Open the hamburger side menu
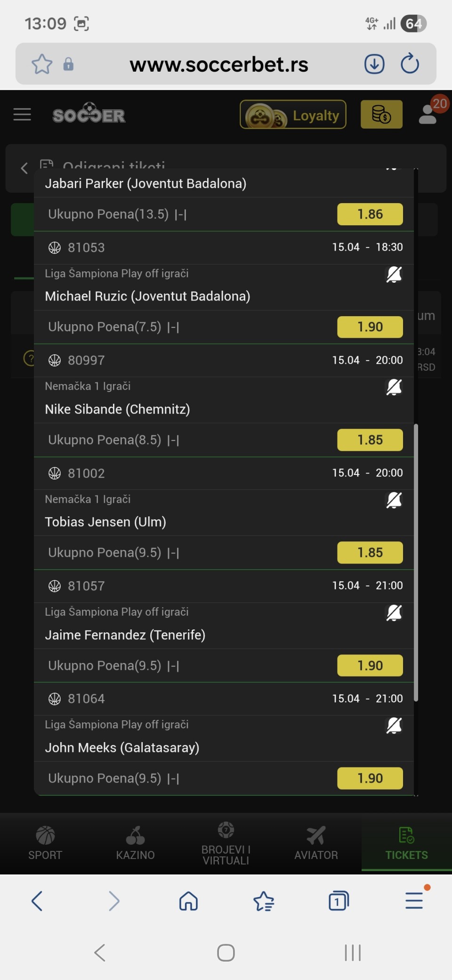Image resolution: width=452 pixels, height=980 pixels. [x=22, y=114]
